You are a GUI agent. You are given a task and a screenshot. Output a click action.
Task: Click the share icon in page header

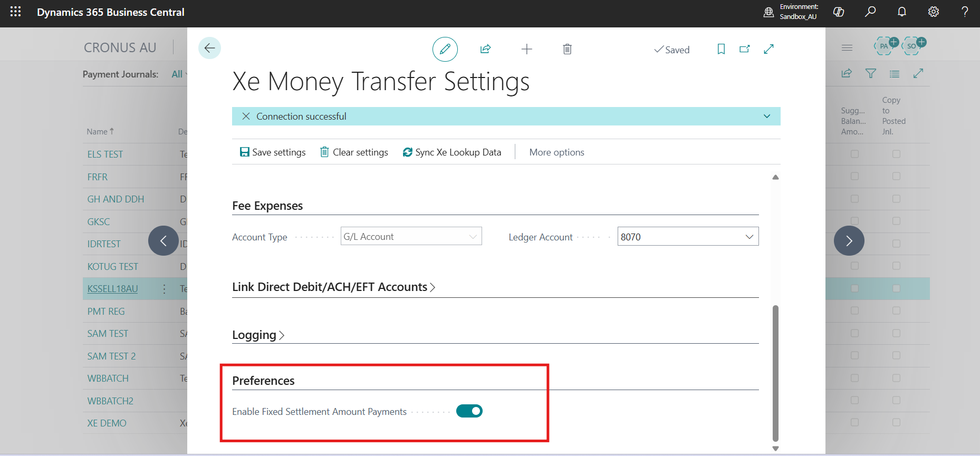(485, 49)
